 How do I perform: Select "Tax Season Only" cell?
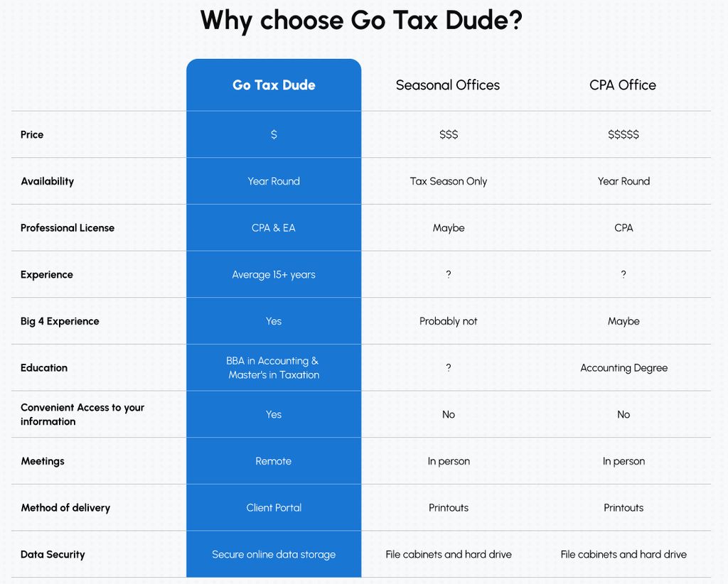449,181
